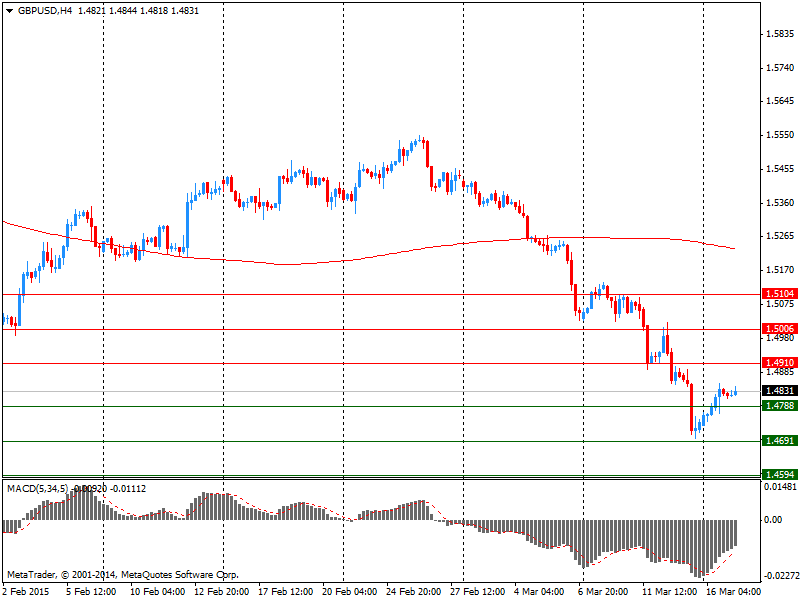
Task: Select the 1.5550 price scale value
Action: click(x=780, y=135)
